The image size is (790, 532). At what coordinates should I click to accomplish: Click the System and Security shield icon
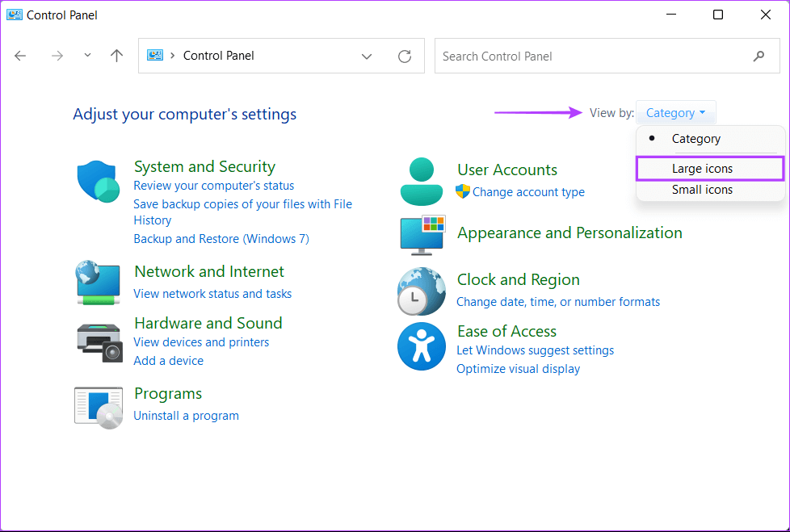99,181
